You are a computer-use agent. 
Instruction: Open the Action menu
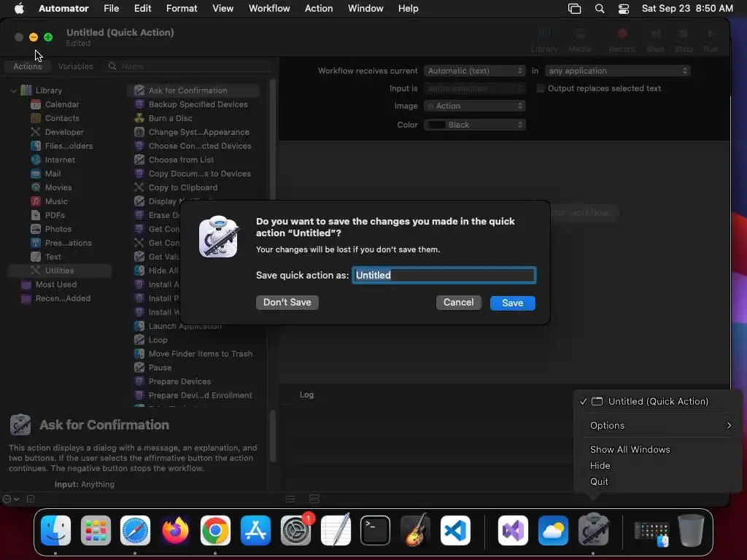319,8
